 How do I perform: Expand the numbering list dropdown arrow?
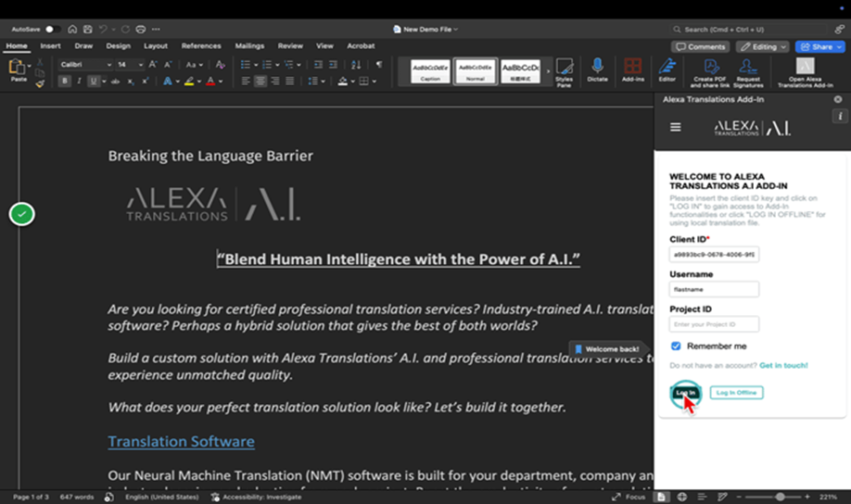point(277,65)
